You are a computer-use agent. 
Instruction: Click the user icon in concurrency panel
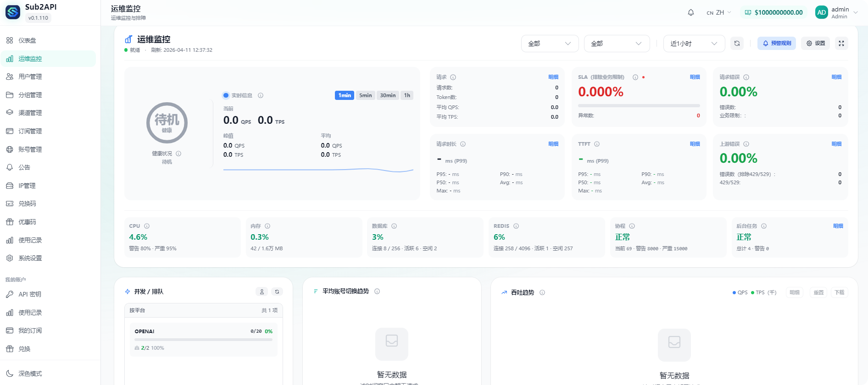click(262, 291)
